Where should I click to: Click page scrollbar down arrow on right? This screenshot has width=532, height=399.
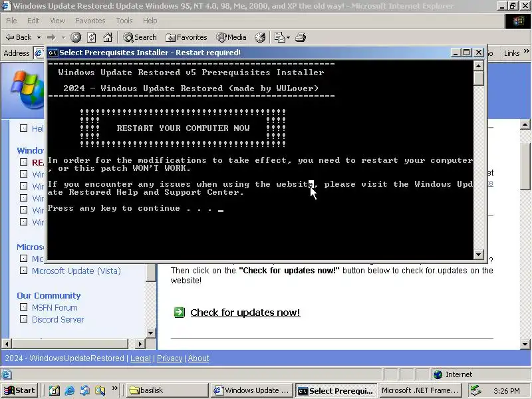tap(525, 344)
